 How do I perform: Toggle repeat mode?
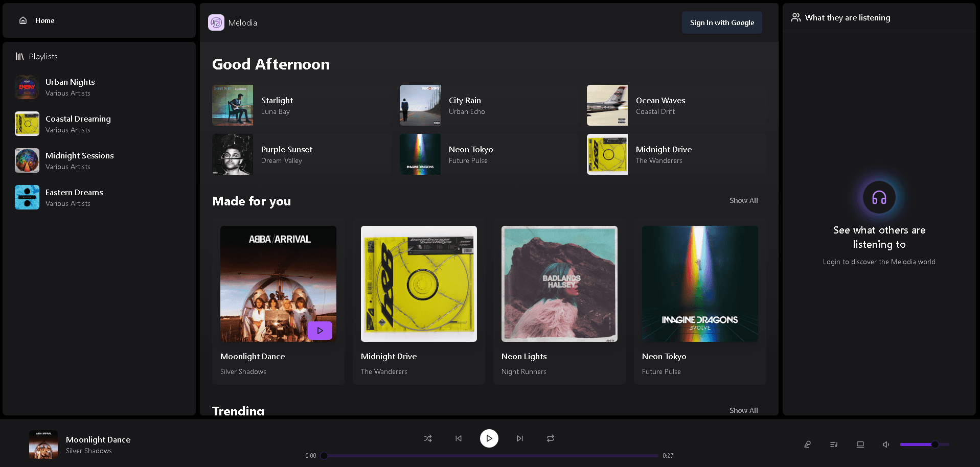coord(551,438)
